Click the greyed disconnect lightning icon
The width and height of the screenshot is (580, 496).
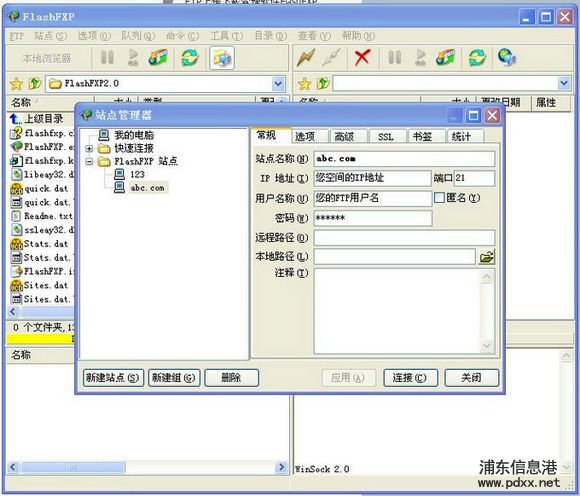click(331, 58)
